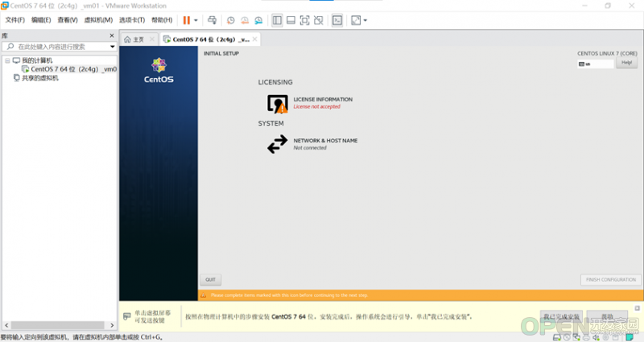Click the 帮助 button in the install bar
This screenshot has width=644, height=342.
pos(608,317)
